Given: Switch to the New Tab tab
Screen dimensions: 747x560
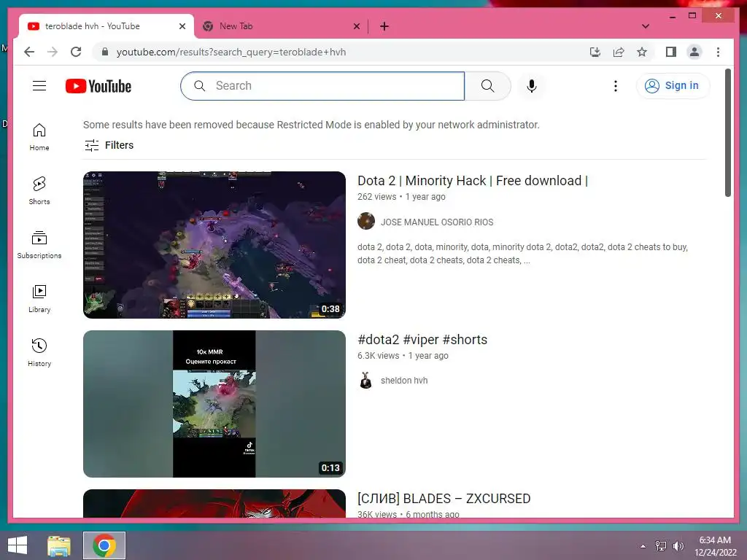Looking at the screenshot, I should tap(281, 26).
